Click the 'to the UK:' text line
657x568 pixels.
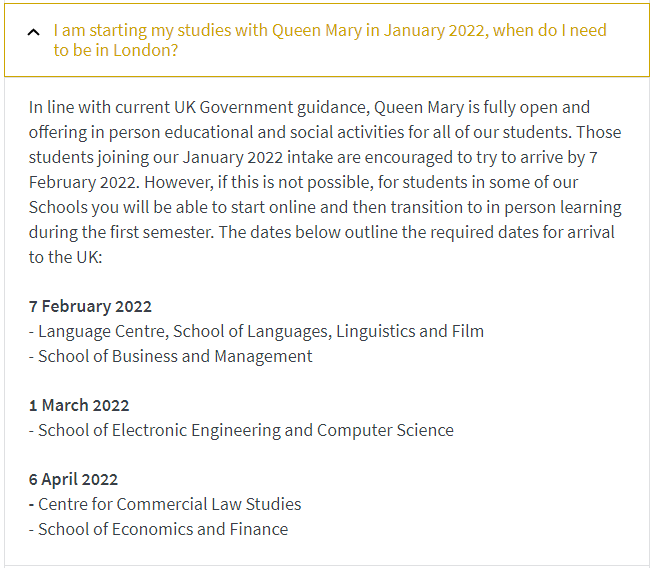tap(66, 257)
